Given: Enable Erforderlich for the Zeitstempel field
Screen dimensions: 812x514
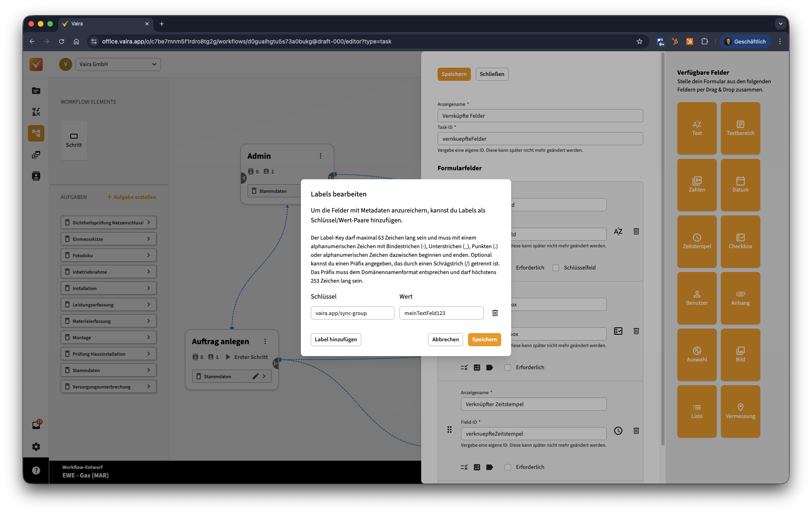Looking at the screenshot, I should coord(508,467).
